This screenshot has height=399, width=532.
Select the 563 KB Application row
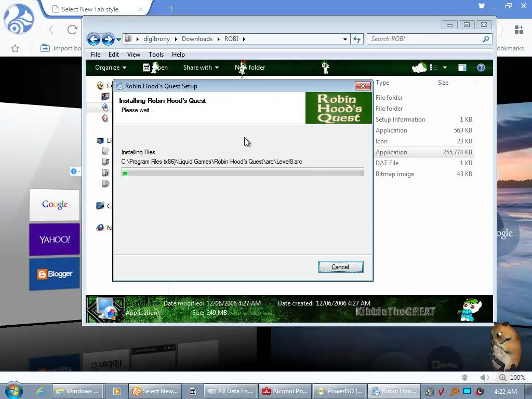click(x=424, y=130)
